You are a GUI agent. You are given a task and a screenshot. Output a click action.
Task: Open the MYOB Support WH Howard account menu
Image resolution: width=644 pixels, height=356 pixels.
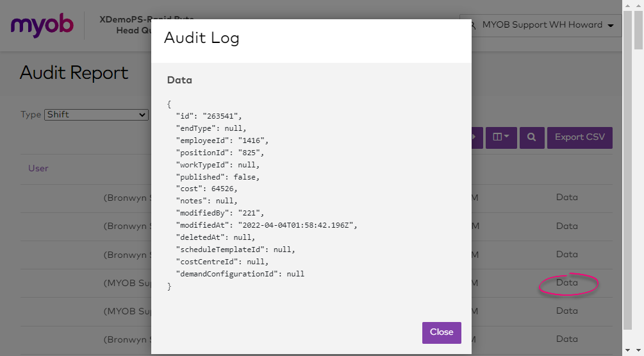pyautogui.click(x=541, y=26)
